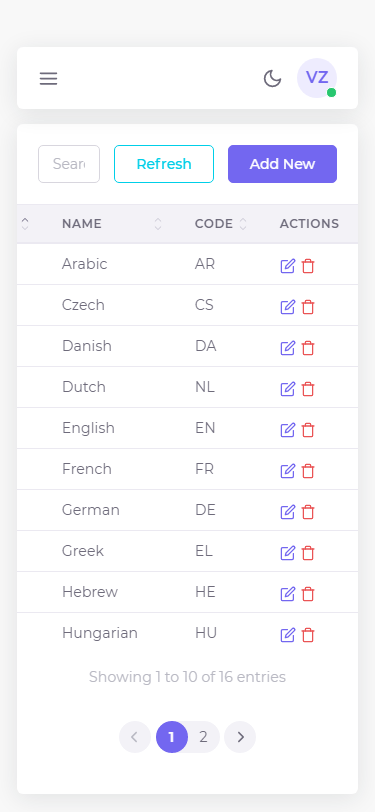Edit the German language entry
The height and width of the screenshot is (812, 375).
tap(287, 512)
